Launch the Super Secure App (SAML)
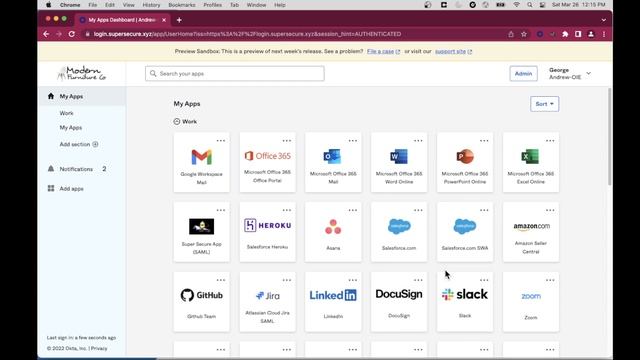Viewport: 640px width, 360px height. [202, 232]
